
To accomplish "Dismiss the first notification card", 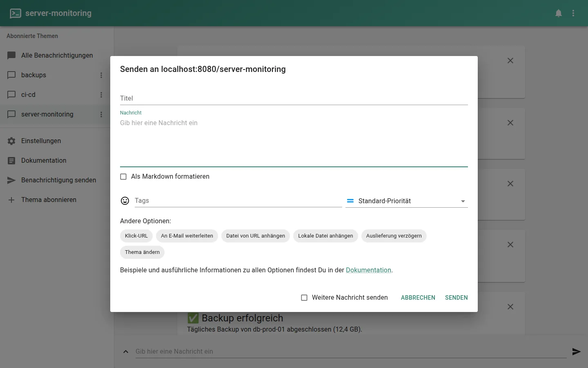I will click(510, 61).
